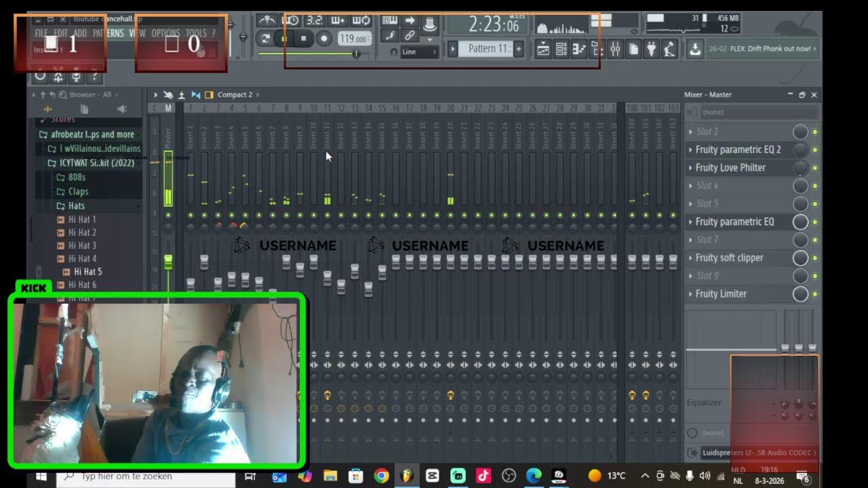Click the link chain icon

[x=410, y=35]
